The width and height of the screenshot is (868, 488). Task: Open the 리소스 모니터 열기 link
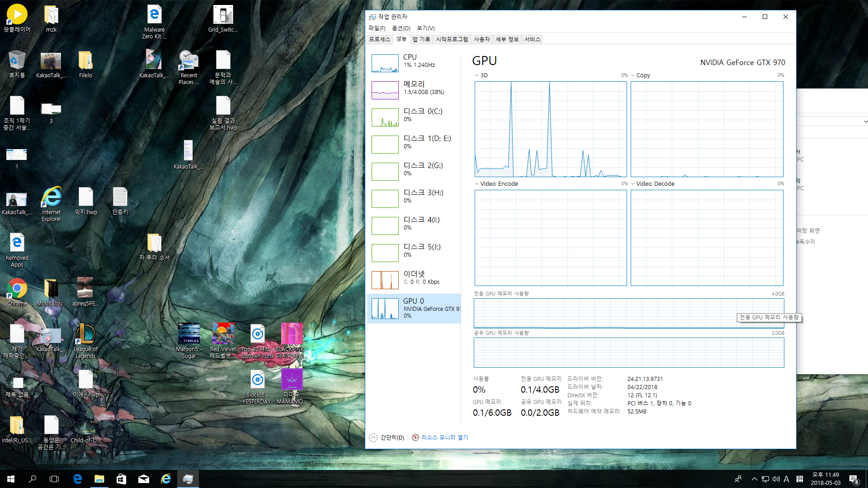coord(444,437)
